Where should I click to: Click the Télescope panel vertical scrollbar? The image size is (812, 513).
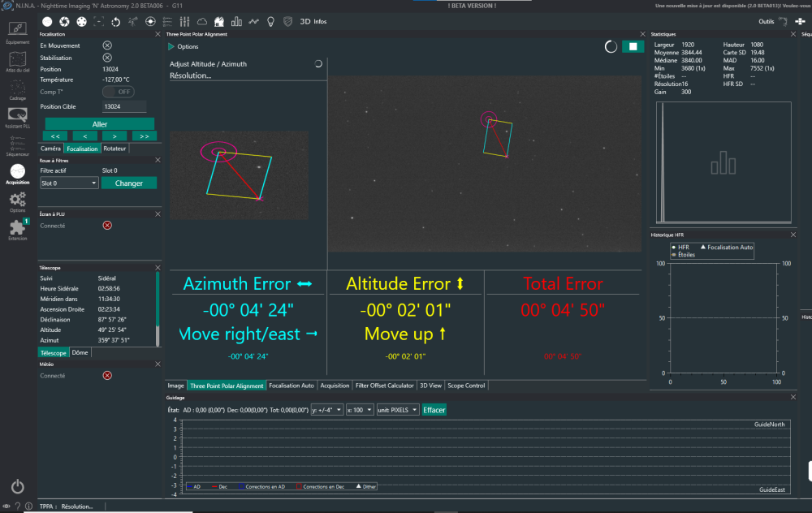158,309
